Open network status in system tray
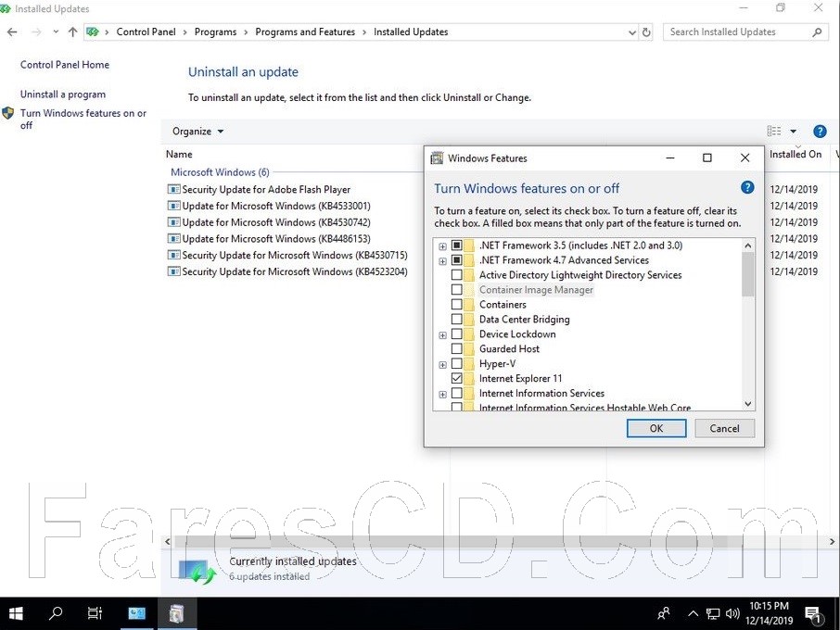This screenshot has width=840, height=630. pyautogui.click(x=712, y=614)
